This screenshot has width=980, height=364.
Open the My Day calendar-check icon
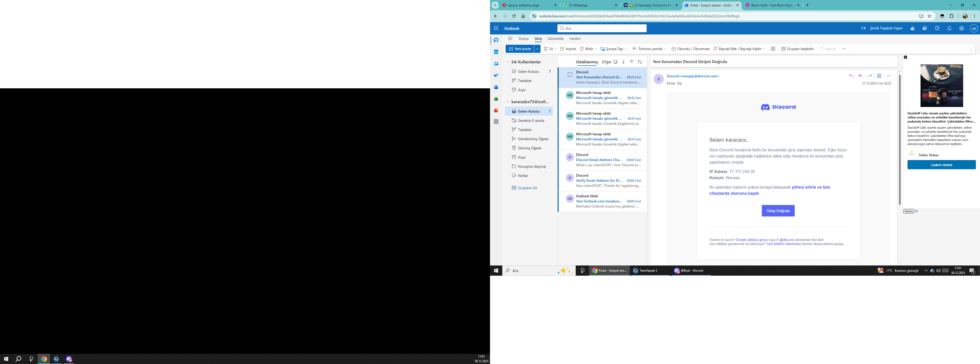click(937, 28)
